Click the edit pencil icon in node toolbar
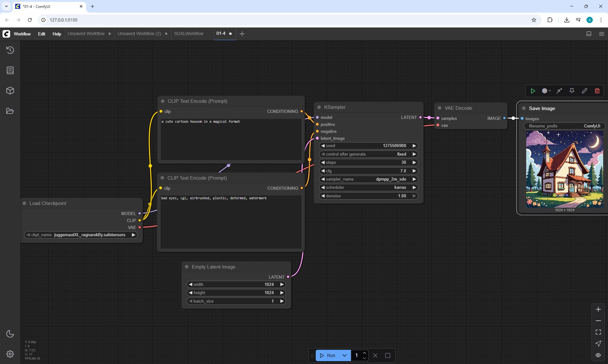The height and width of the screenshot is (364, 608). pos(584,91)
